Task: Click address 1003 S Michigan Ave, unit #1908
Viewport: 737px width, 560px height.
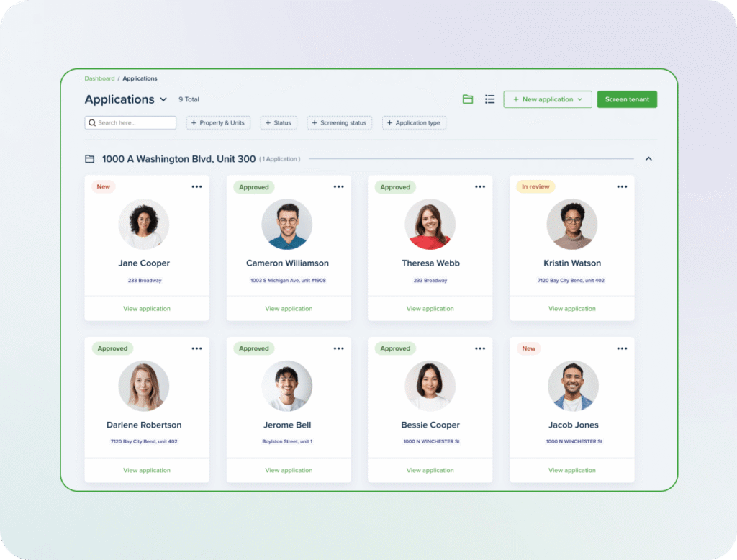Action: point(288,280)
